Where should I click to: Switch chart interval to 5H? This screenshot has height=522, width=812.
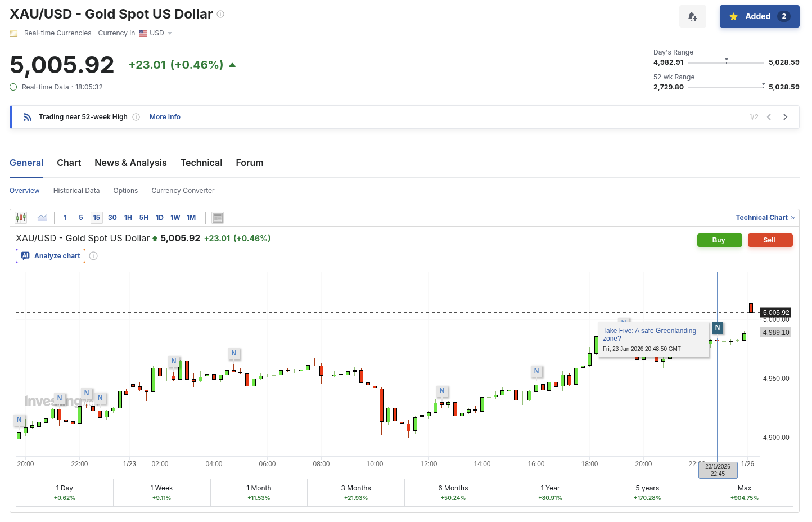click(x=144, y=218)
